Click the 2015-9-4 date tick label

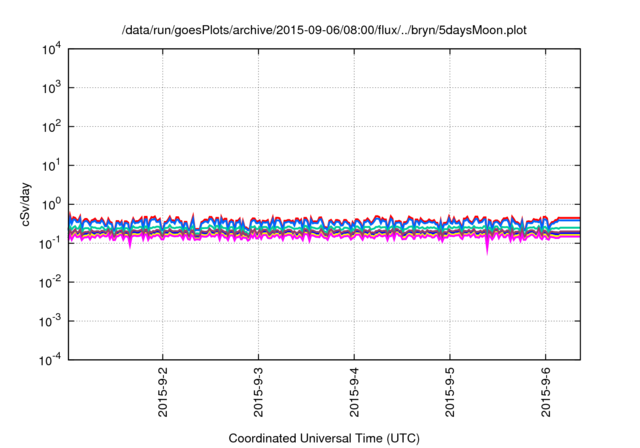[x=354, y=392]
